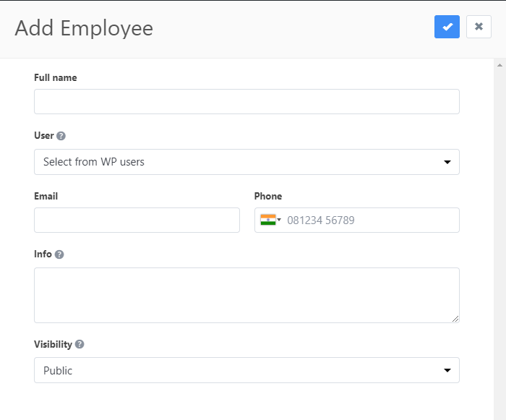Click the Info textarea resize handle
Image resolution: width=506 pixels, height=420 pixels.
[x=455, y=319]
